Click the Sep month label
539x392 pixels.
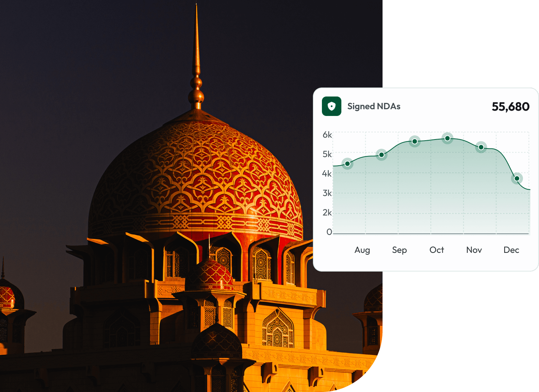pyautogui.click(x=399, y=250)
